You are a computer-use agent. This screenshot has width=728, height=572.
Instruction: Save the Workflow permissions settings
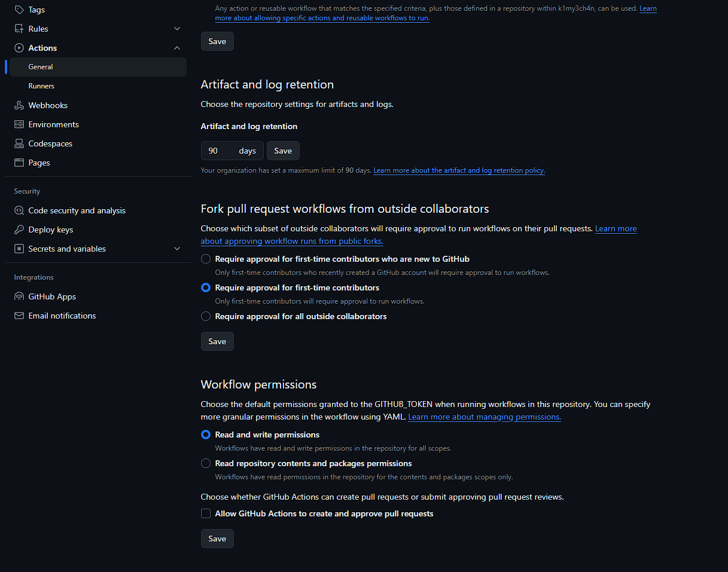(x=217, y=539)
